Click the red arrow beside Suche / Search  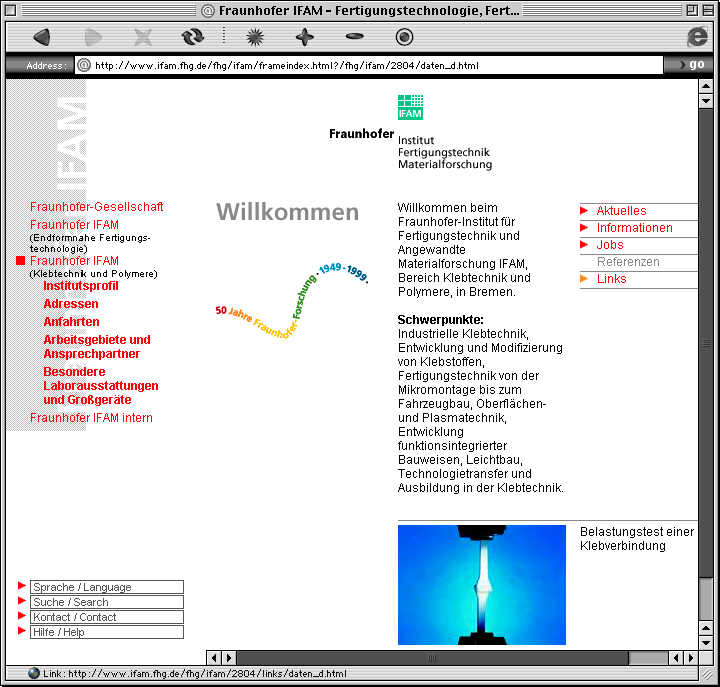[x=22, y=601]
